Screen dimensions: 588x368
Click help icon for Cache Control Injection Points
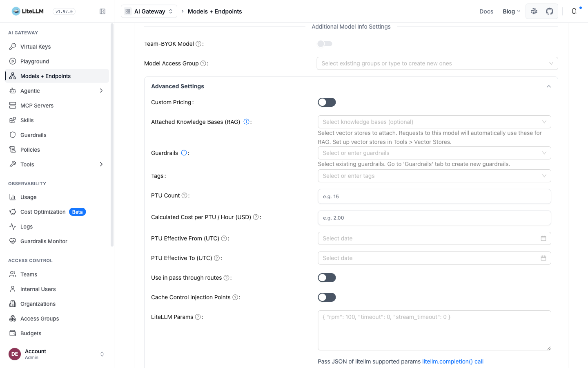[x=235, y=297]
